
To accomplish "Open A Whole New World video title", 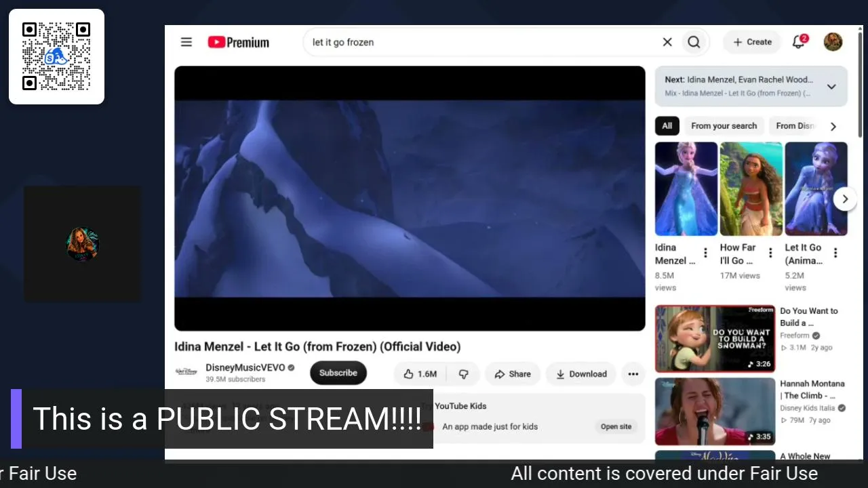I will pos(805,456).
